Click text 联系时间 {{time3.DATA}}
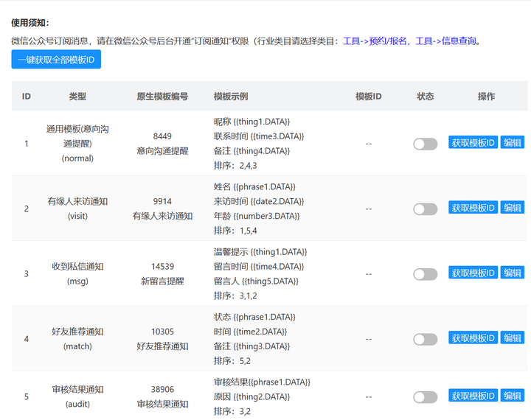 [x=259, y=136]
